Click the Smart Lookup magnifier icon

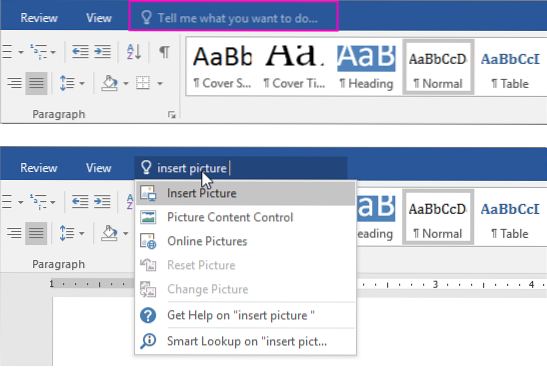point(148,341)
